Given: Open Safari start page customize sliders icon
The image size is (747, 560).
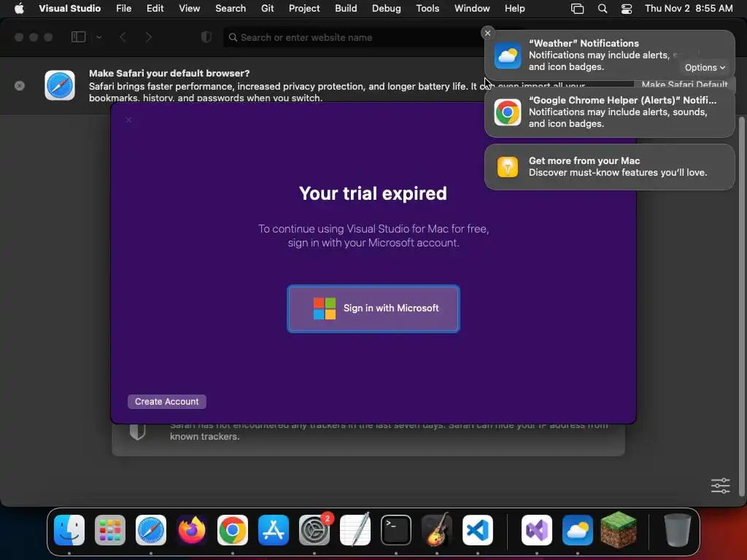Looking at the screenshot, I should [x=720, y=486].
